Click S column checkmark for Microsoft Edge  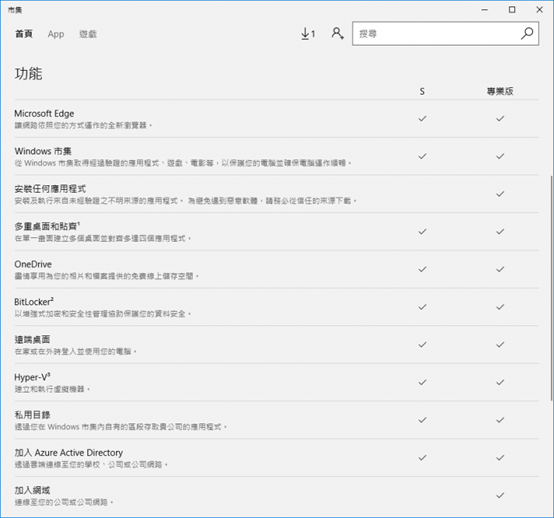click(422, 118)
